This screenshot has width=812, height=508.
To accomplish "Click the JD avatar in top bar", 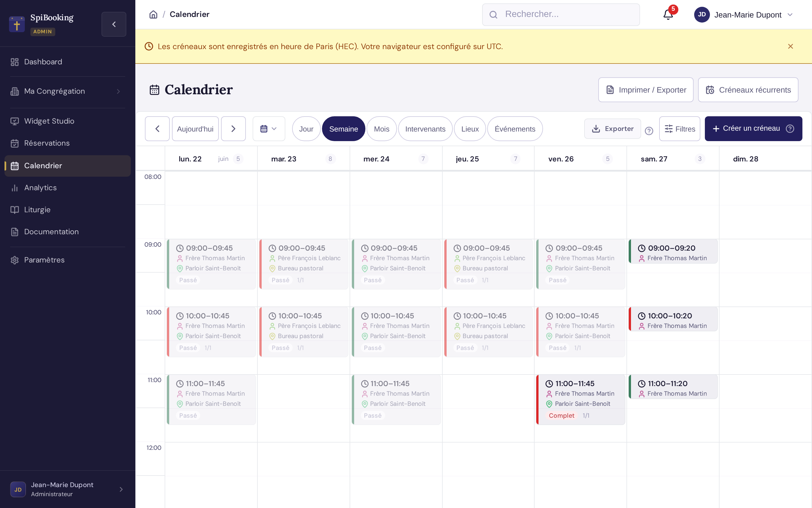I will (701, 14).
